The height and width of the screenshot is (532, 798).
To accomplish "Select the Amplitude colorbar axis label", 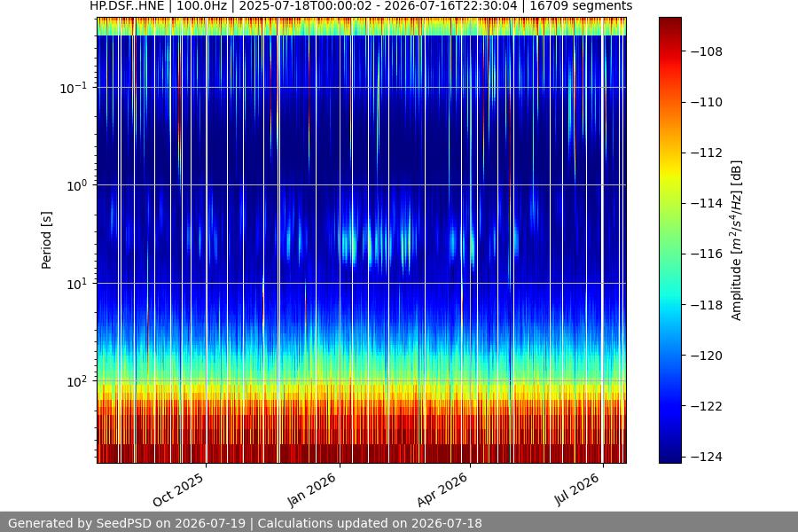I will [737, 240].
